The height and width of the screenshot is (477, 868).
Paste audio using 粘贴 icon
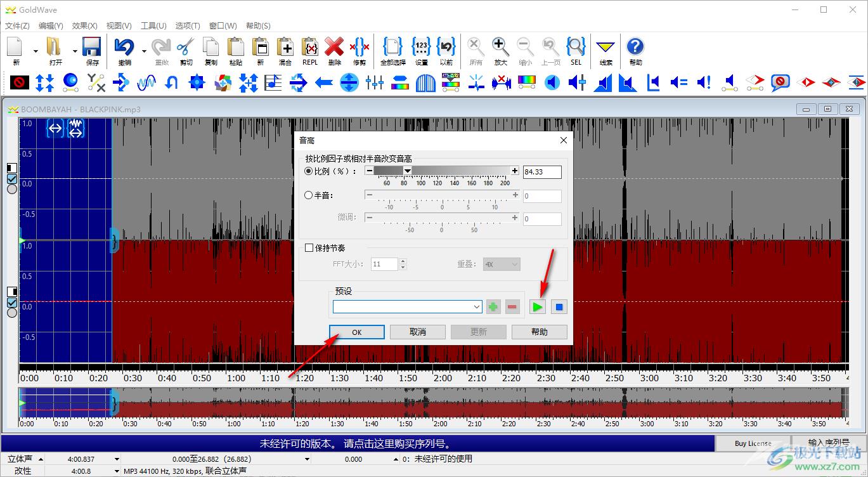(x=236, y=47)
